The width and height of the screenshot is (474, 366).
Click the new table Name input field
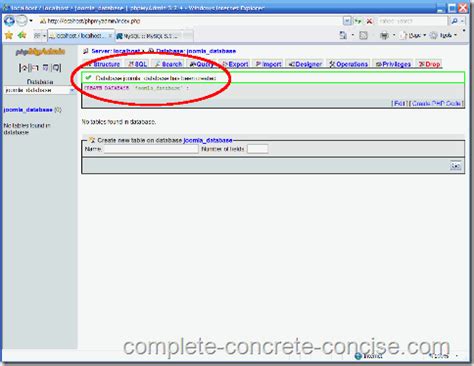pos(151,149)
